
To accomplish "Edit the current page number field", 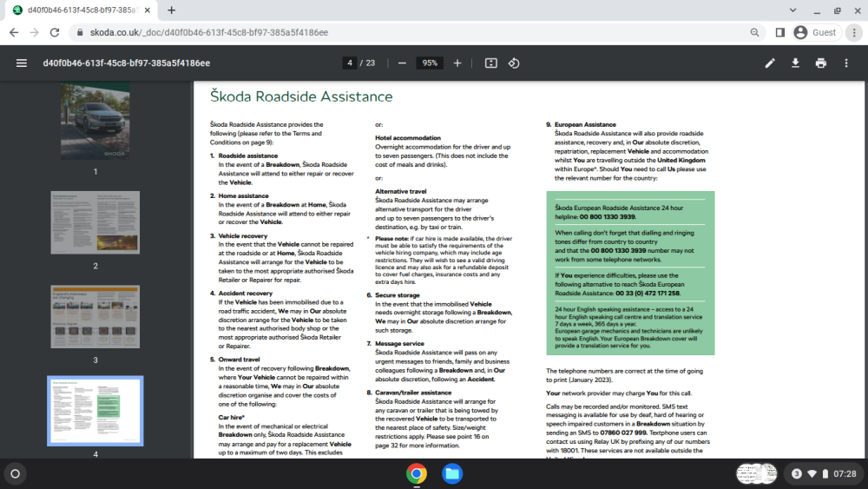I will [x=349, y=63].
